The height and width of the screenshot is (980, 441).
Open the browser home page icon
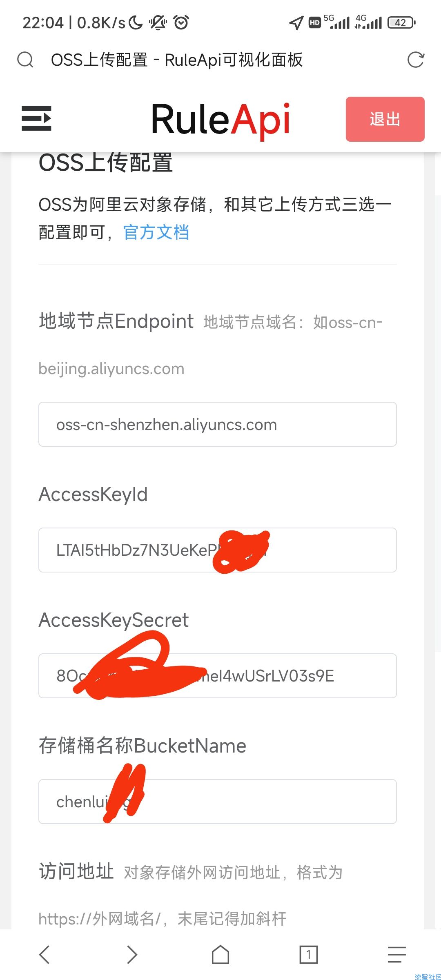click(220, 955)
